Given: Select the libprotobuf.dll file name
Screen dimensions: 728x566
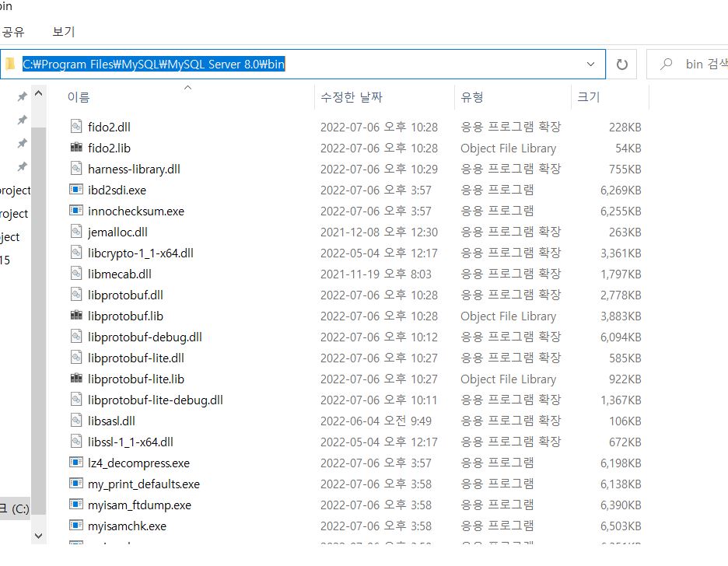Looking at the screenshot, I should [125, 295].
